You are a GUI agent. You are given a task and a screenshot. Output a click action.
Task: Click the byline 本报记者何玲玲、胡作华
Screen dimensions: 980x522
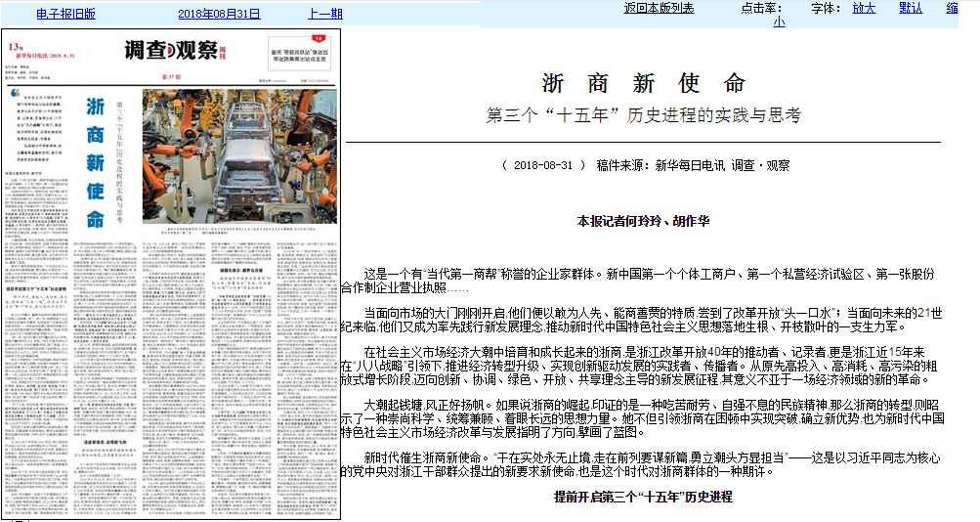pos(643,221)
